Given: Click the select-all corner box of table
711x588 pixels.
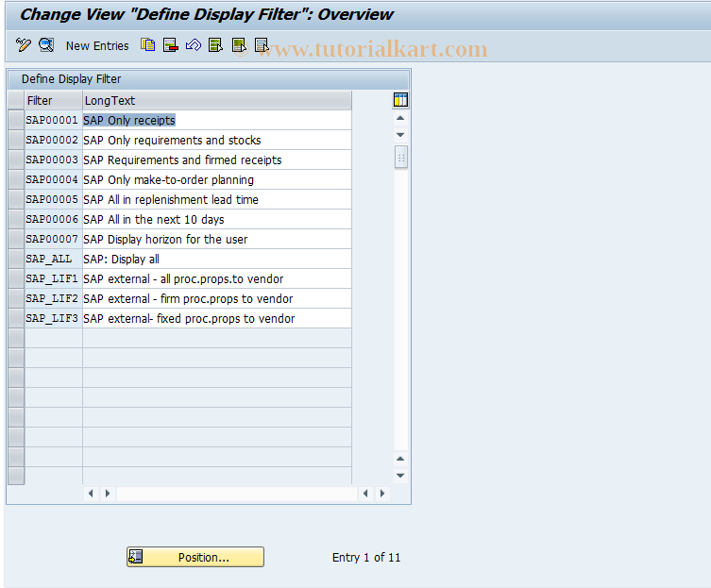Looking at the screenshot, I should (x=16, y=101).
